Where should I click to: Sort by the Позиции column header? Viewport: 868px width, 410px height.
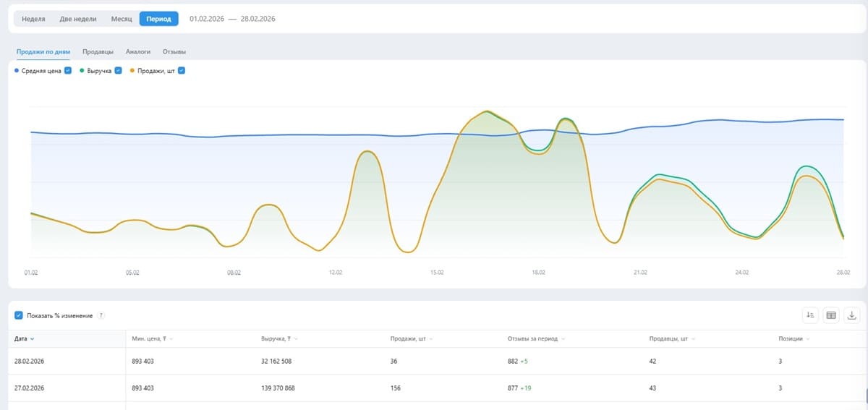(793, 338)
